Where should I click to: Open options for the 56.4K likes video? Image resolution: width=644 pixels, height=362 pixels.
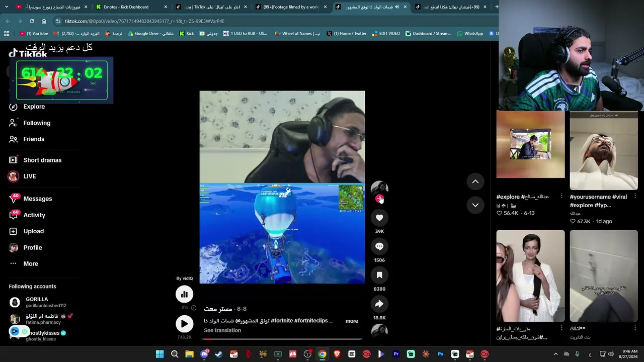click(561, 196)
